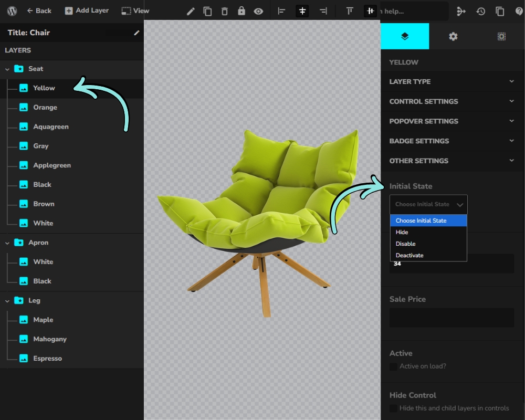Enable the Active on load checkbox
Image resolution: width=525 pixels, height=420 pixels.
393,366
